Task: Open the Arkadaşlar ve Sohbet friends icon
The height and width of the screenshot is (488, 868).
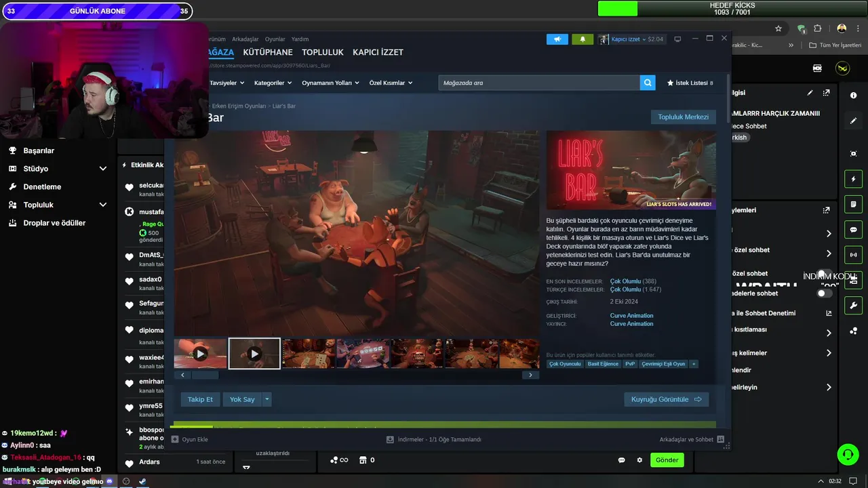Action: point(720,439)
